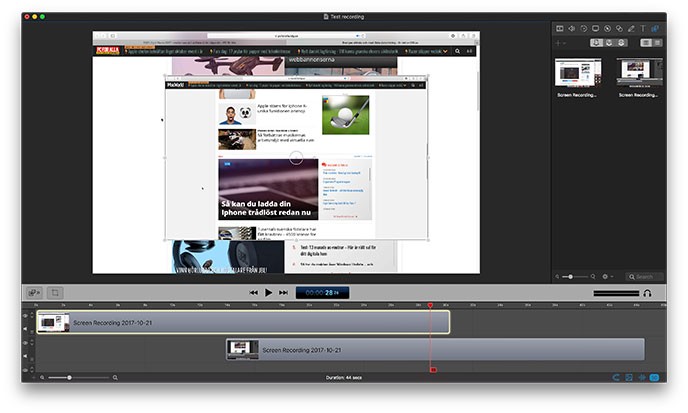Click the timecode display 00:00:28

322,292
